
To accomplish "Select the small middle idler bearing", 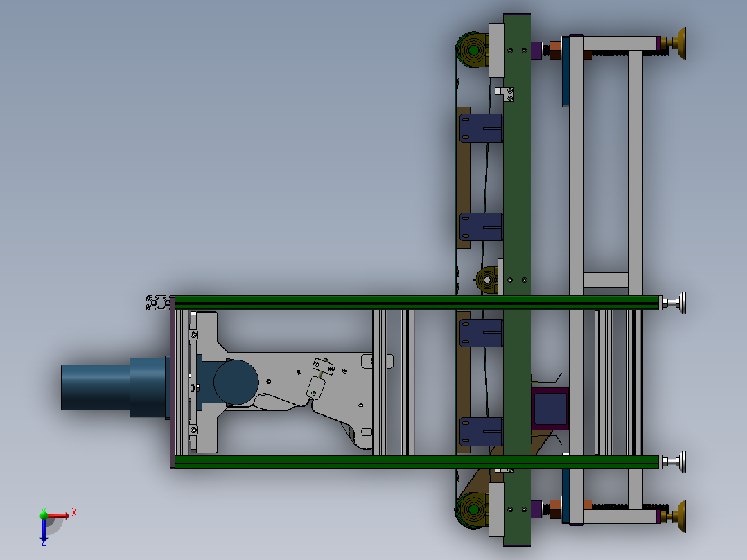I will tap(486, 280).
